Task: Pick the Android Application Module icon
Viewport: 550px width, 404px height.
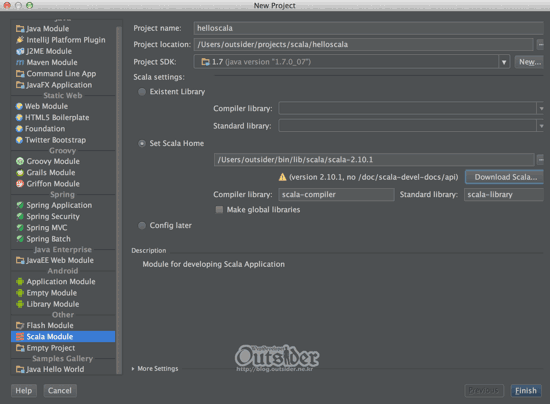Action: point(20,282)
